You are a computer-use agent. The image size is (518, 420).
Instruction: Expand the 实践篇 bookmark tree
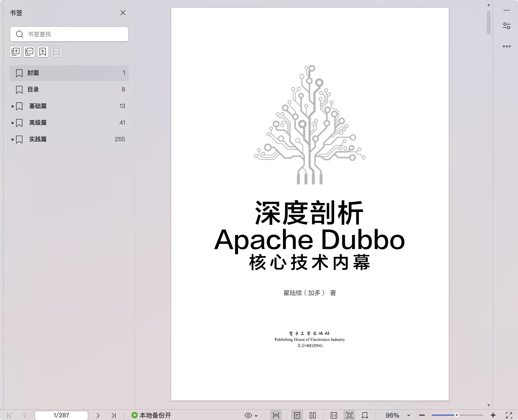[13, 140]
